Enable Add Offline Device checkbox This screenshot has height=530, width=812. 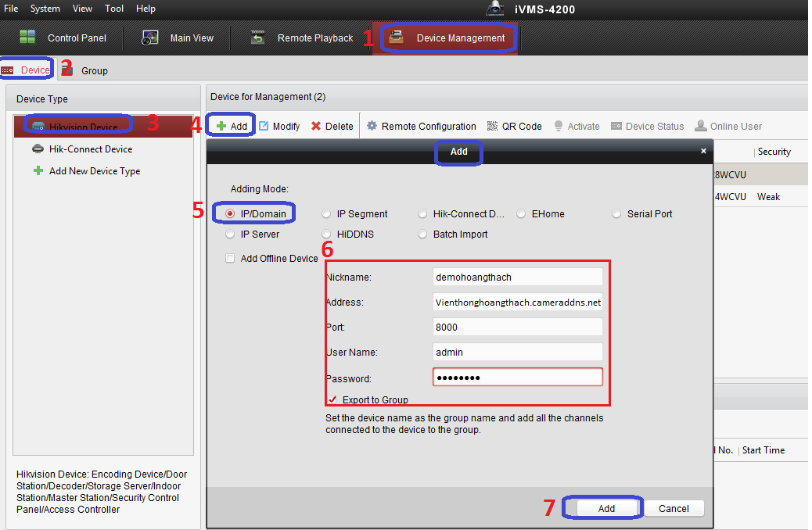click(x=231, y=258)
